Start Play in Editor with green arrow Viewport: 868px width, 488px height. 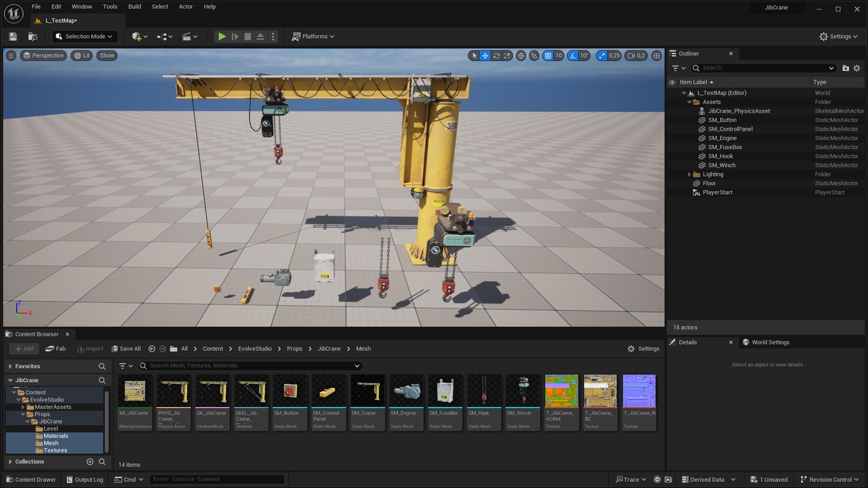(x=222, y=37)
